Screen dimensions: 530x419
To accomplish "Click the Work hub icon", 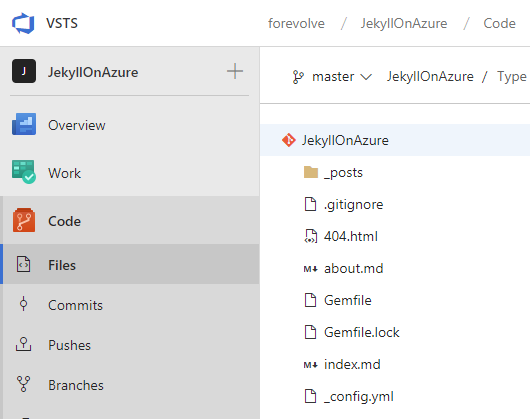I will (x=24, y=172).
